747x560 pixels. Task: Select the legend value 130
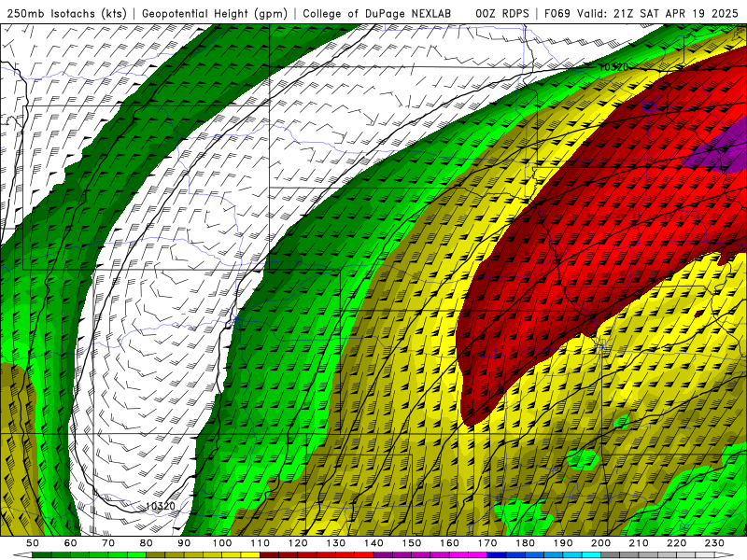coord(336,543)
